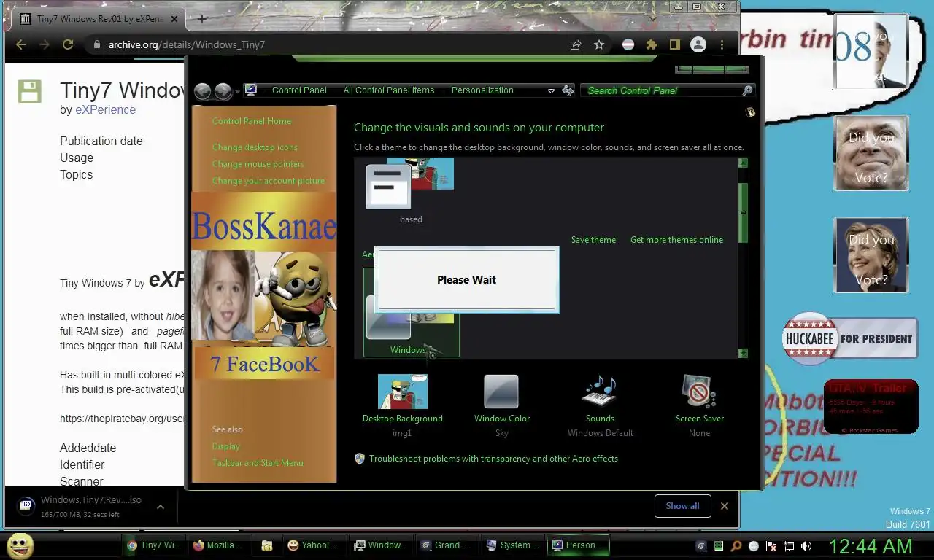This screenshot has height=560, width=934.
Task: Open Chrome side panel icon
Action: 675,44
